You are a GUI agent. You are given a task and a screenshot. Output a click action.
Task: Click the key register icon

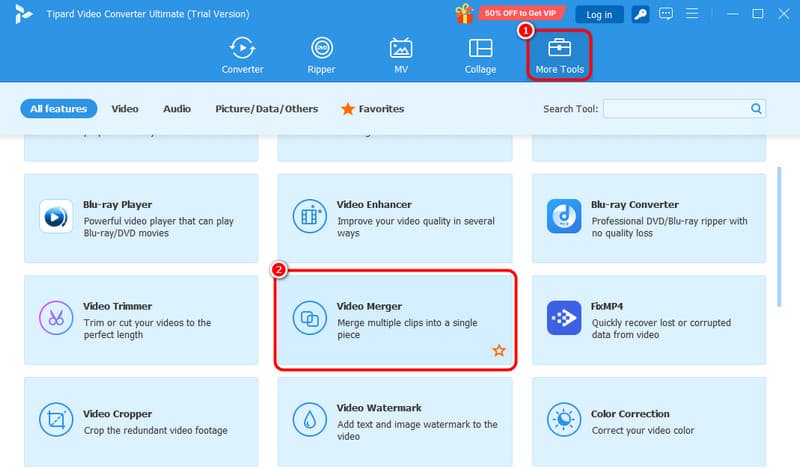coord(640,14)
